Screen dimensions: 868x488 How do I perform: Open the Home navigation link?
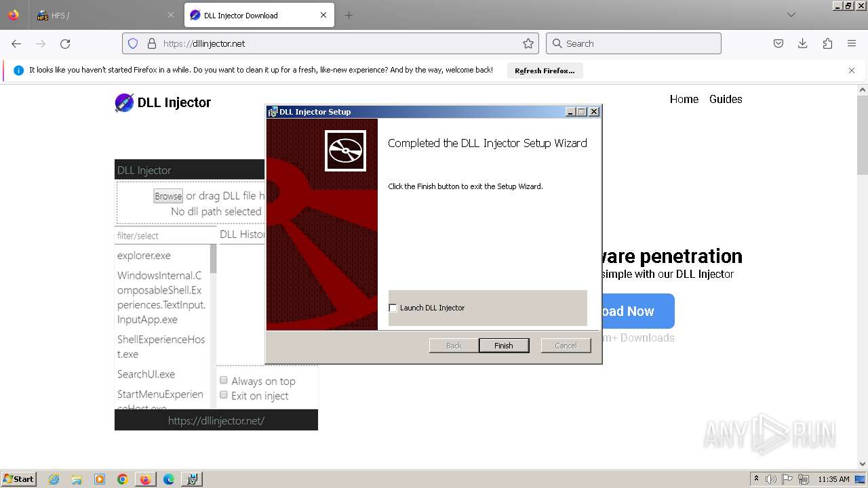684,99
